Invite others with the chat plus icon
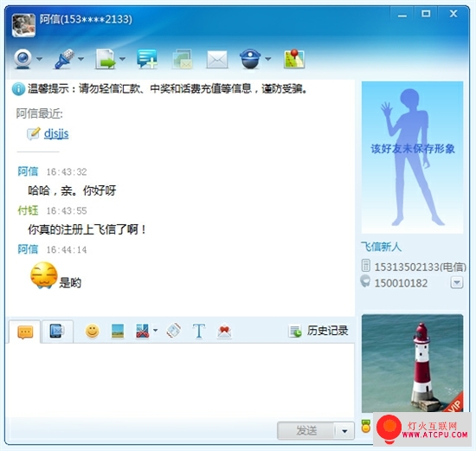The width and height of the screenshot is (476, 451). 147,59
